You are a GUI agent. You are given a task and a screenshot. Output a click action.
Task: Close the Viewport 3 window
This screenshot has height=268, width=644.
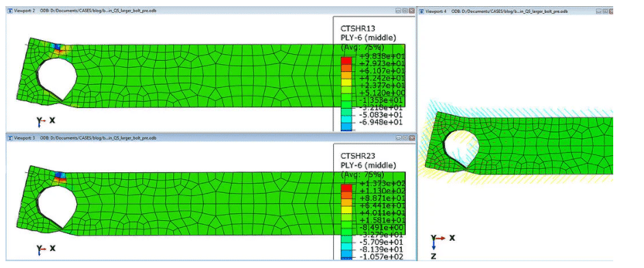[411, 138]
